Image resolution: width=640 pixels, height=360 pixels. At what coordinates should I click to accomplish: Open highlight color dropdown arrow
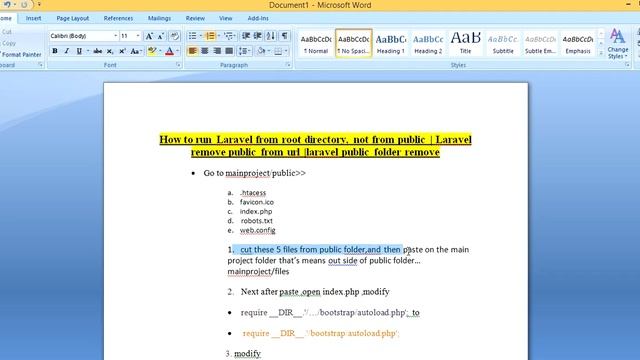160,51
